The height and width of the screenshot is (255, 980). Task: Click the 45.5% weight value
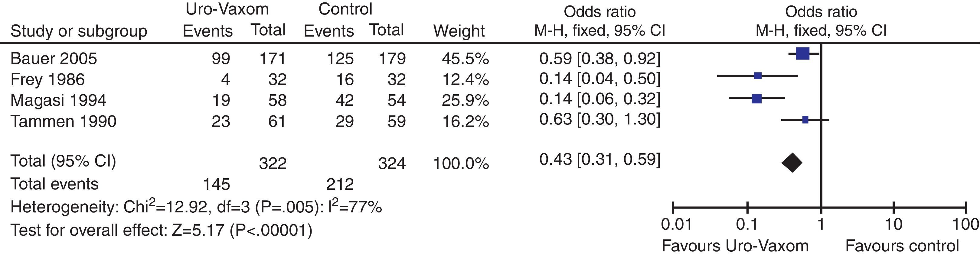point(465,59)
